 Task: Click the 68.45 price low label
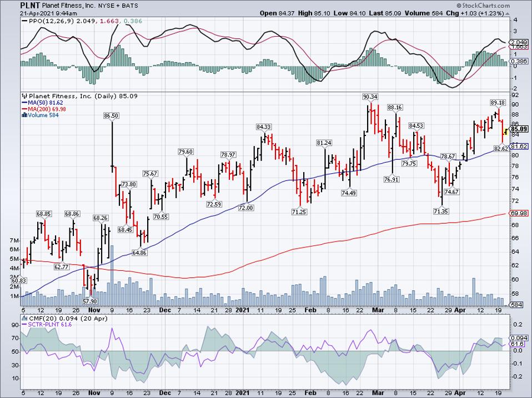tap(125, 229)
